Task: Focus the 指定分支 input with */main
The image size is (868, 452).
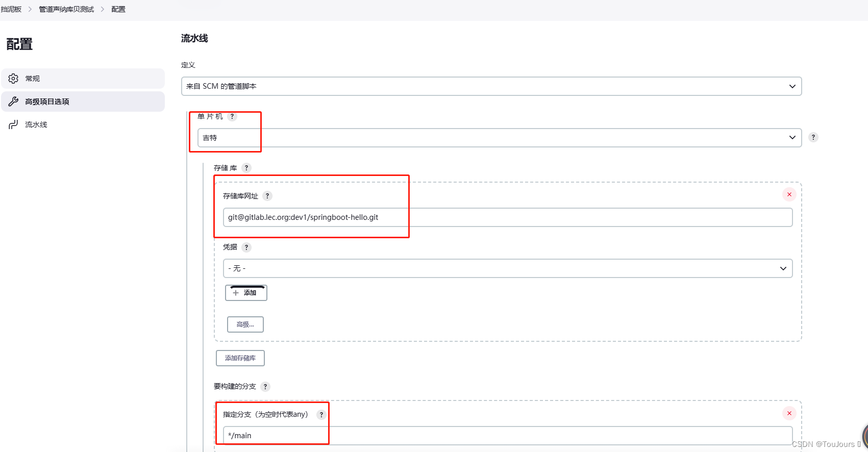Action: tap(508, 436)
